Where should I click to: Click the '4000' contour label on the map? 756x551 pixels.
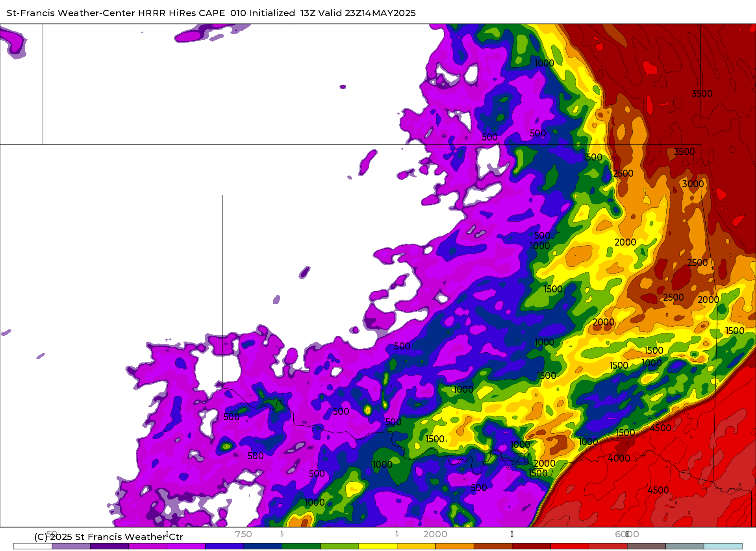tap(619, 458)
